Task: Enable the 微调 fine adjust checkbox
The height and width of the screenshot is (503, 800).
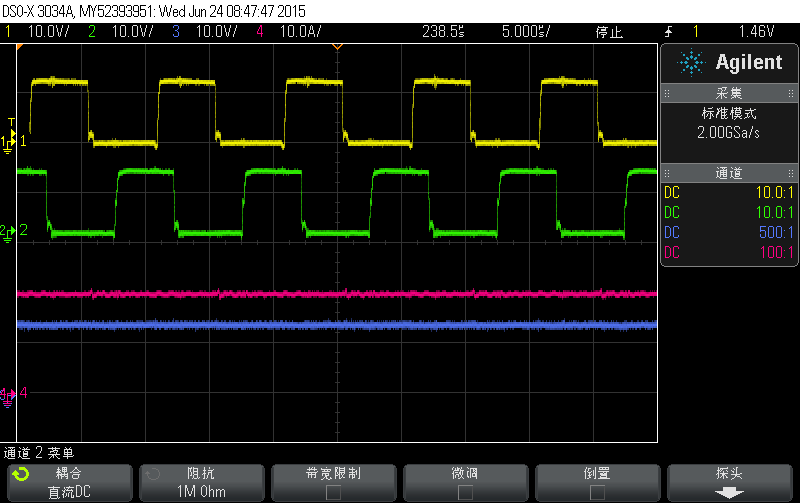Action: point(465,492)
